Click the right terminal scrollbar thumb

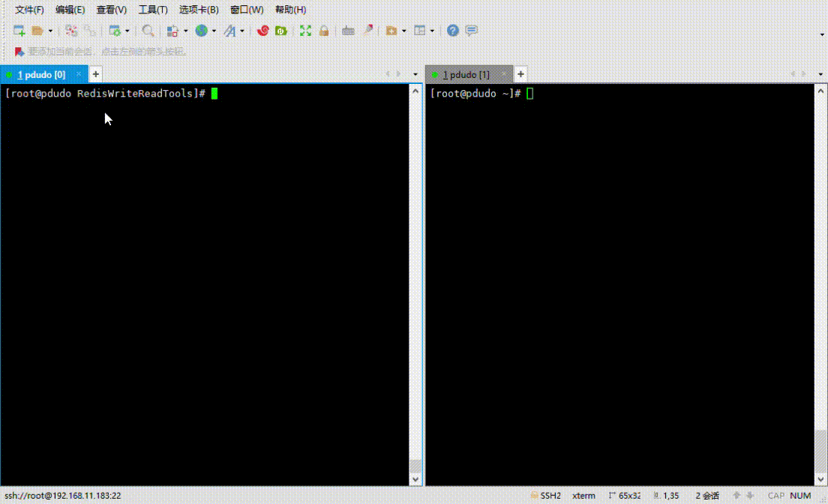820,451
